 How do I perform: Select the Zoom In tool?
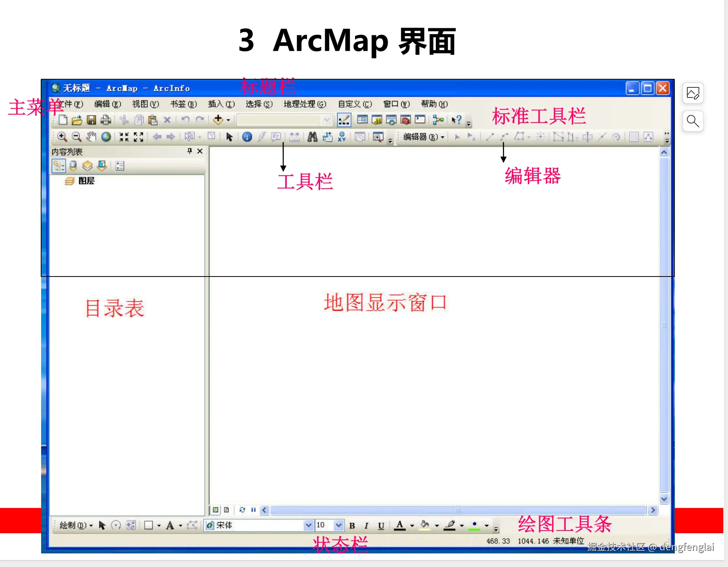(62, 137)
